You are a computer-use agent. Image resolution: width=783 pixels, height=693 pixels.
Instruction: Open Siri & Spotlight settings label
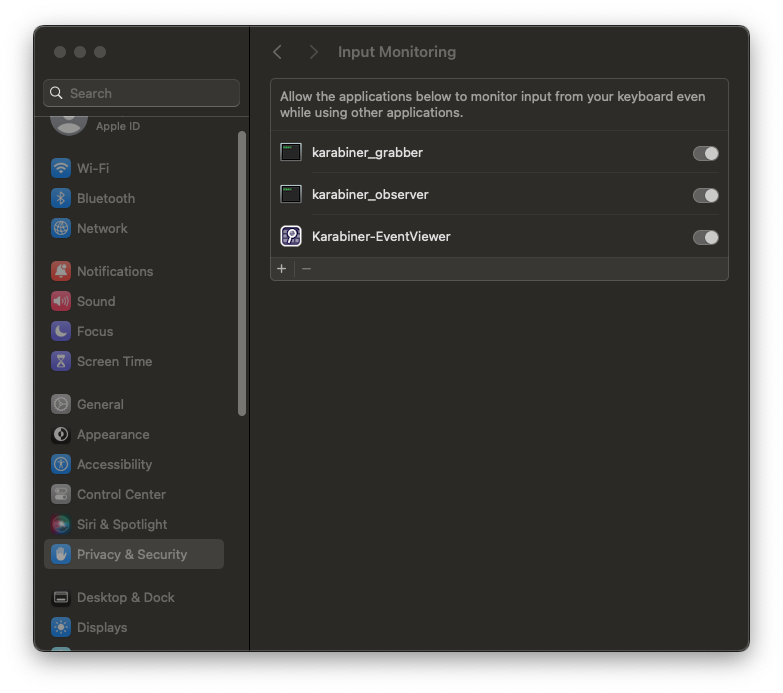(x=122, y=524)
